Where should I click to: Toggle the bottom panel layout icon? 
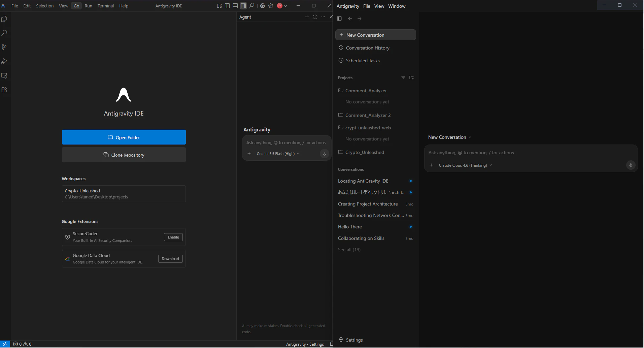pos(235,6)
